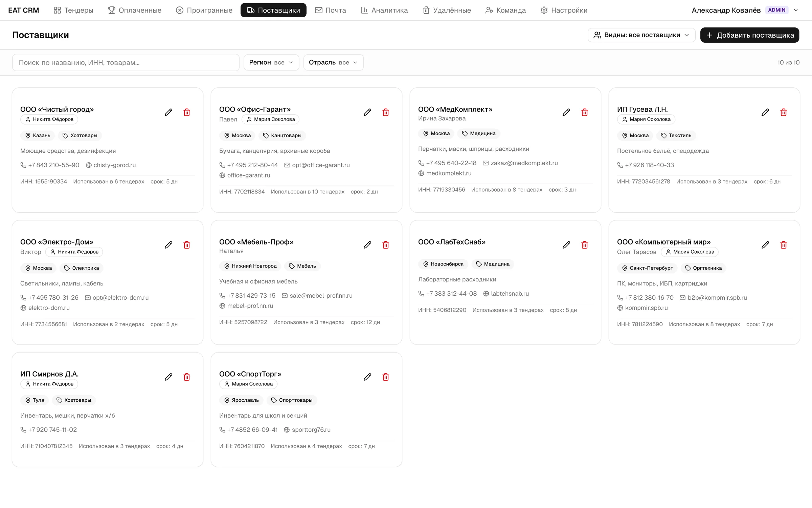Image resolution: width=812 pixels, height=508 pixels.
Task: Click the Новосибирск region tag
Action: pos(443,264)
